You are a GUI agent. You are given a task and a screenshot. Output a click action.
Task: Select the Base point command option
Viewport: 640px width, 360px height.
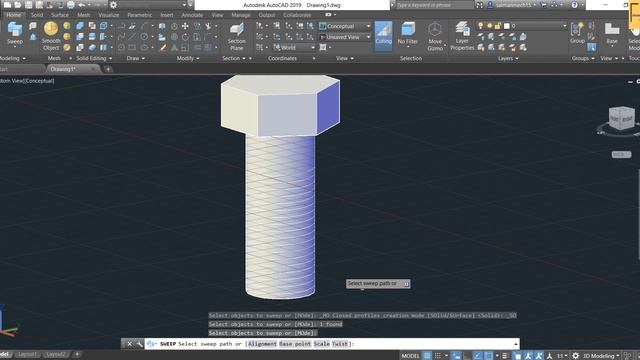pyautogui.click(x=295, y=344)
